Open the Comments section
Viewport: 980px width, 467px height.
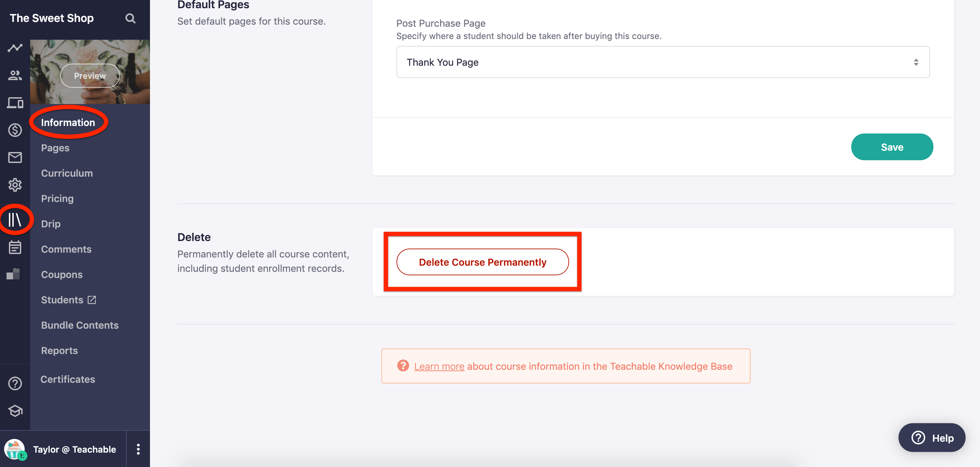(x=66, y=249)
